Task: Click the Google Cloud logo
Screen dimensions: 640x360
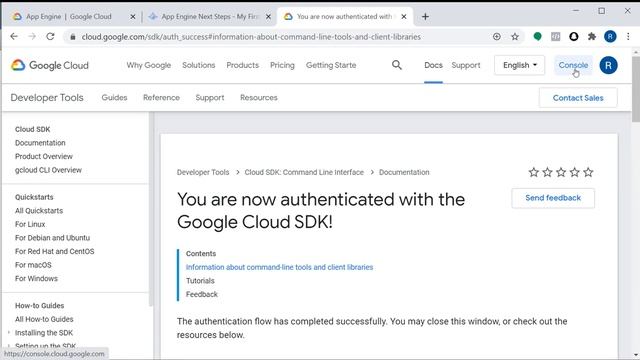Action: 49,65
